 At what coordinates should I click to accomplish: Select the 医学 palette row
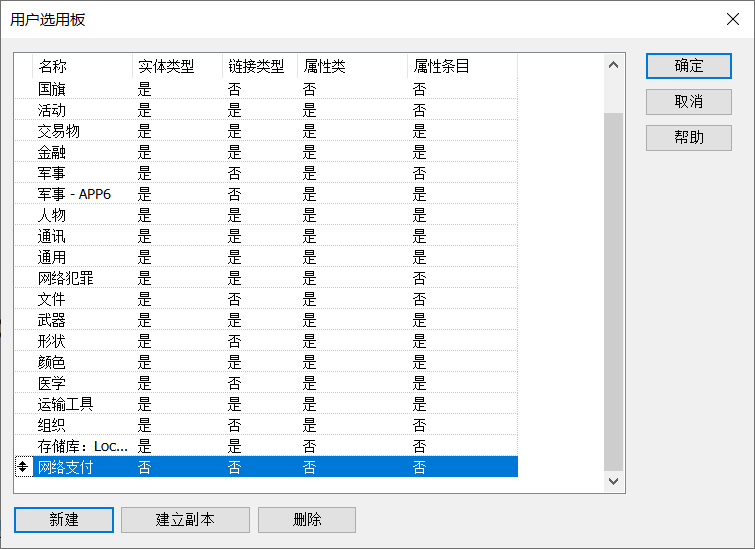tap(266, 383)
